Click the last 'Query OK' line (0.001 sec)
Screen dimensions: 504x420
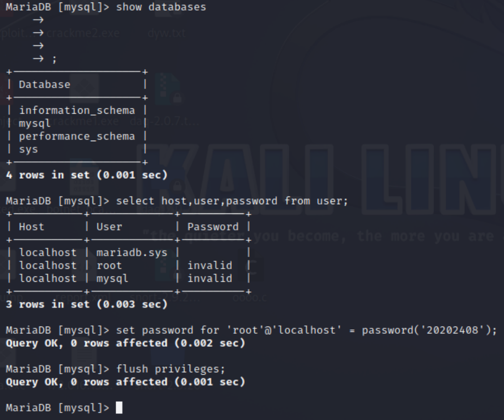pos(125,382)
